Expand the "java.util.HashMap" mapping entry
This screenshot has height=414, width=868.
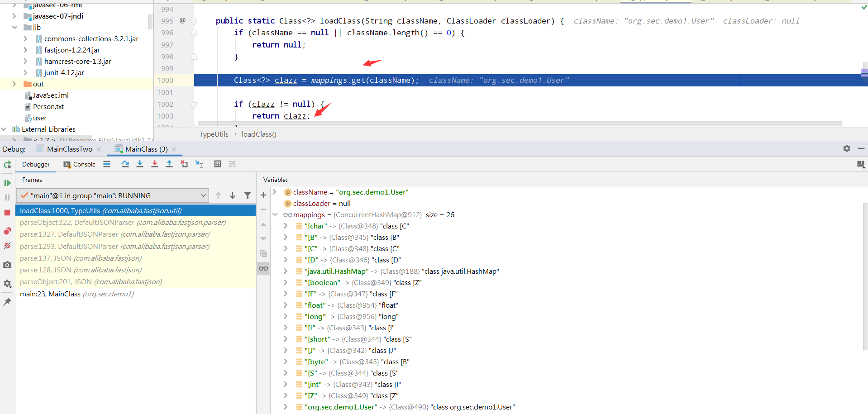pyautogui.click(x=286, y=271)
